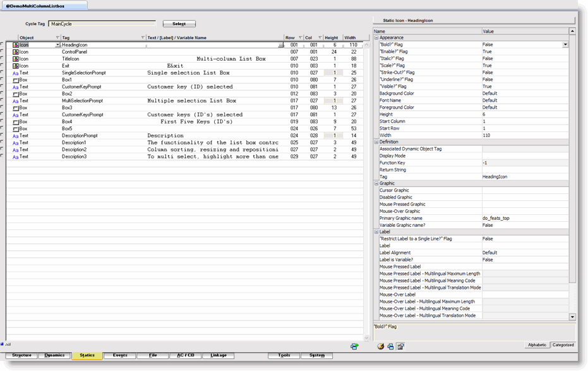Click the icon glyph in the HeadingIcon row

pos(15,45)
